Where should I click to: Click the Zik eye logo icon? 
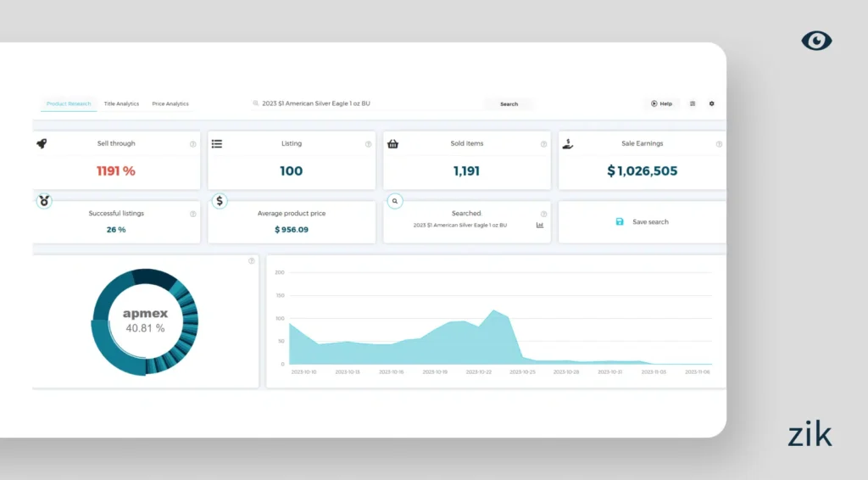tap(816, 41)
